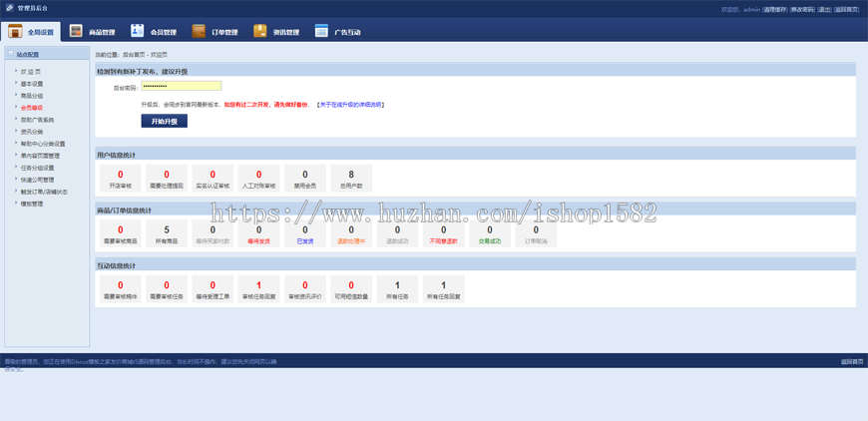The height and width of the screenshot is (421, 868).
Task: Switch to 资讯管理 tab
Action: (x=276, y=32)
